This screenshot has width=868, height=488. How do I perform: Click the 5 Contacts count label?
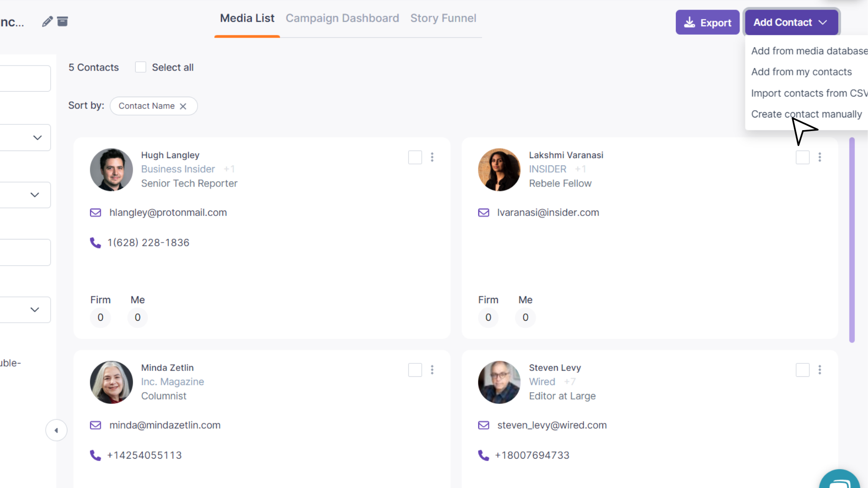tap(94, 67)
